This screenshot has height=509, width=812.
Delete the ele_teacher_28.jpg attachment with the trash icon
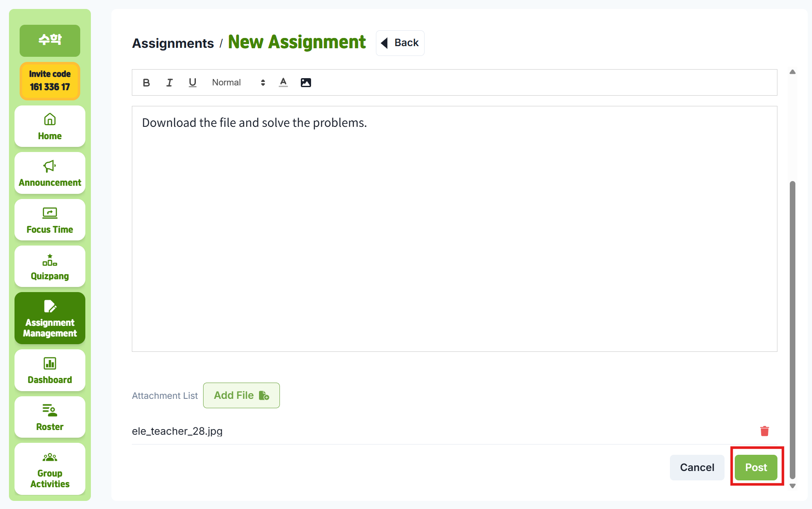[x=764, y=431]
